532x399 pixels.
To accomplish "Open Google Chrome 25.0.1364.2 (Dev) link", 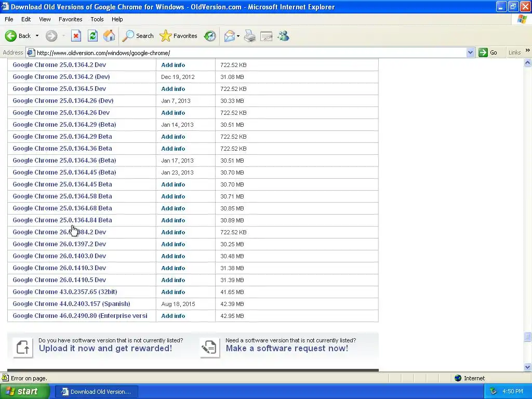I will tap(61, 77).
